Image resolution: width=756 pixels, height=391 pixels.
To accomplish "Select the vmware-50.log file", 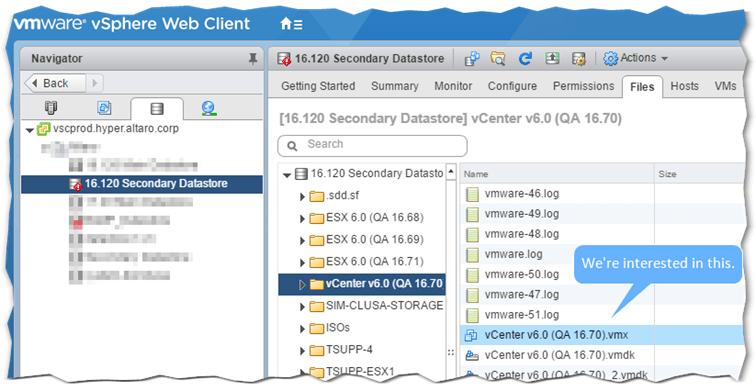I will click(x=522, y=275).
